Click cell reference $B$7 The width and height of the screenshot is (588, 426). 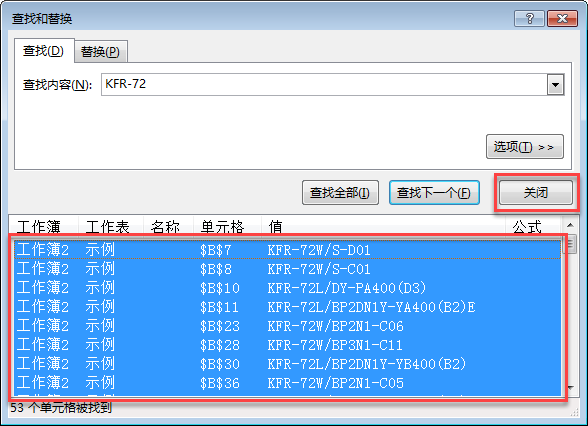coord(215,250)
